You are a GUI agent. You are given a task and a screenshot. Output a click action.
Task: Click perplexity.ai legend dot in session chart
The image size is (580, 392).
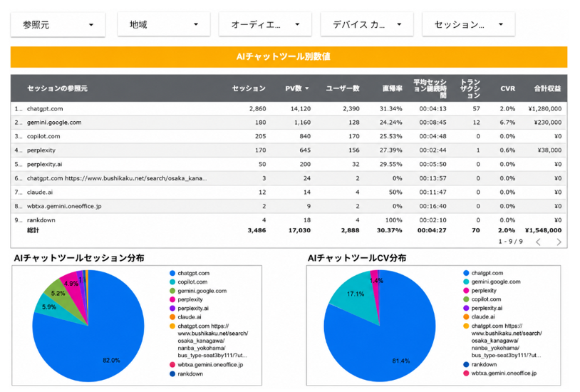tap(172, 309)
